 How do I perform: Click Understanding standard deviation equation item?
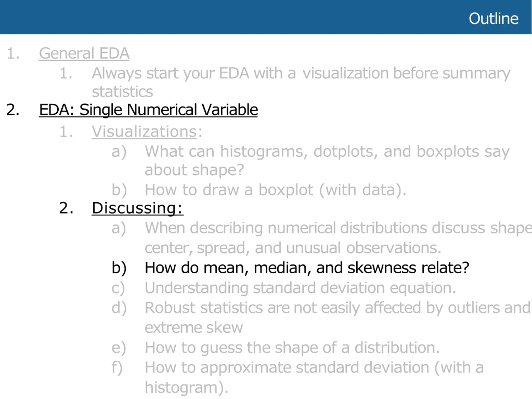pos(300,288)
